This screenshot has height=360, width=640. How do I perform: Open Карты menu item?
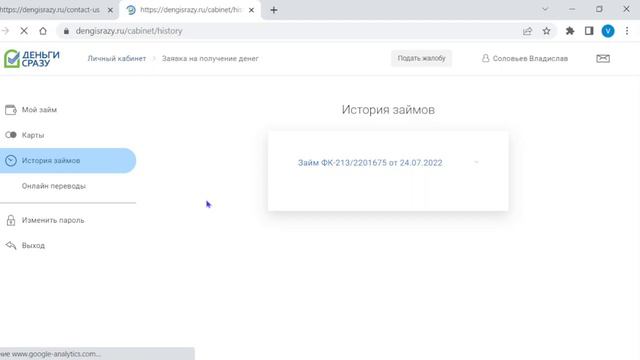coord(33,135)
